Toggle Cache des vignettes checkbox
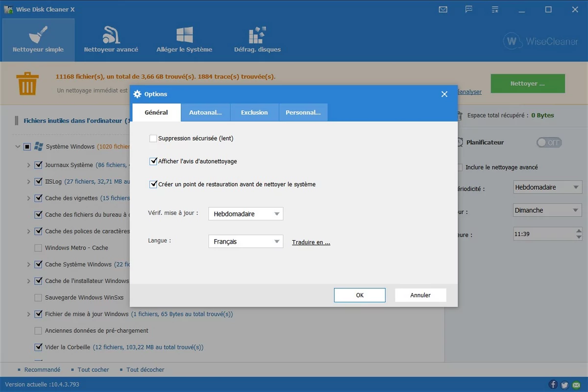The width and height of the screenshot is (588, 392). 38,198
